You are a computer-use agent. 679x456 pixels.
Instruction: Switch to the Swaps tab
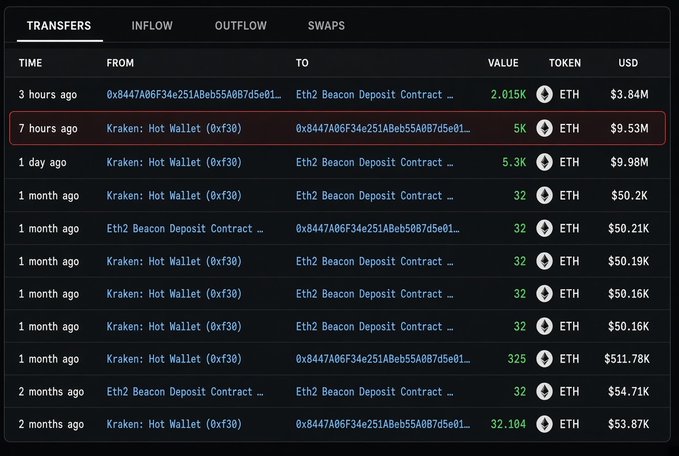click(327, 26)
